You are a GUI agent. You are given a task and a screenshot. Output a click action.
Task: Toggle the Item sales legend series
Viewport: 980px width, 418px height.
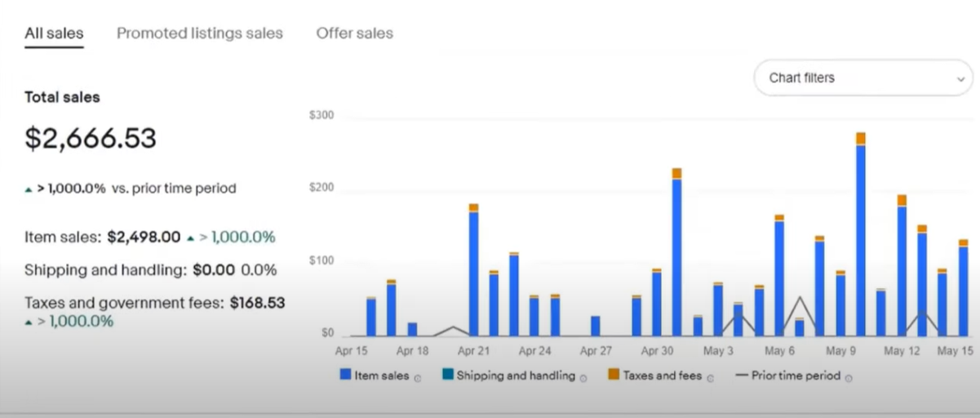click(x=382, y=376)
